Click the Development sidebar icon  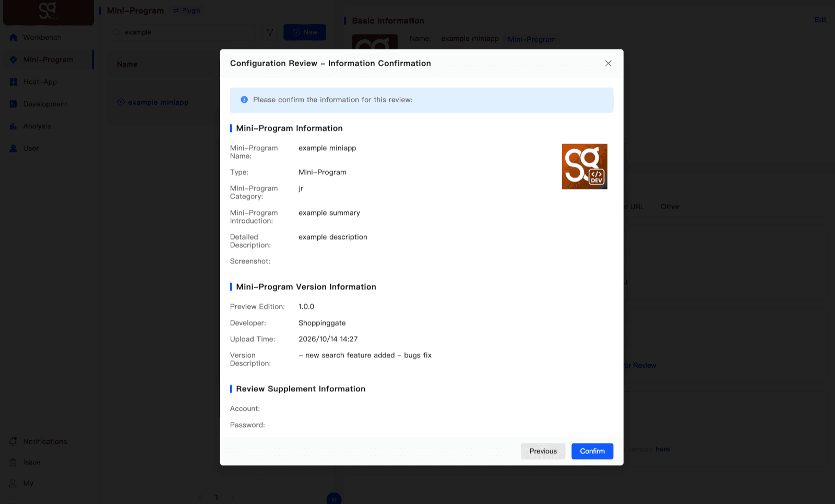tap(14, 104)
